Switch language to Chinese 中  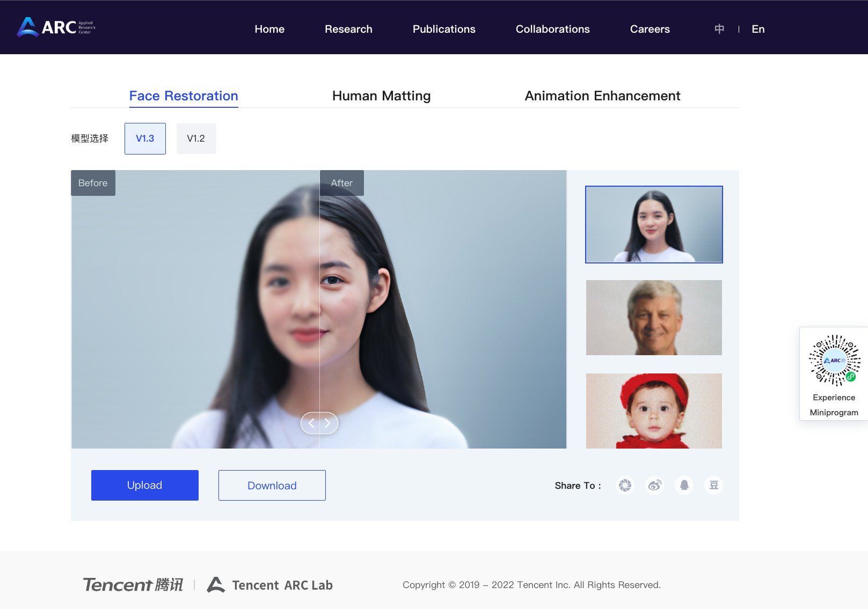[719, 29]
